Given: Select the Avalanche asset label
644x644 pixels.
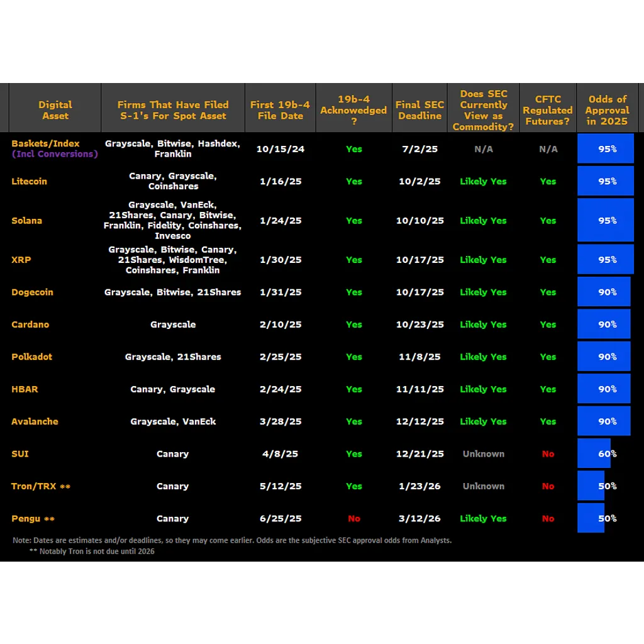Looking at the screenshot, I should click(35, 421).
